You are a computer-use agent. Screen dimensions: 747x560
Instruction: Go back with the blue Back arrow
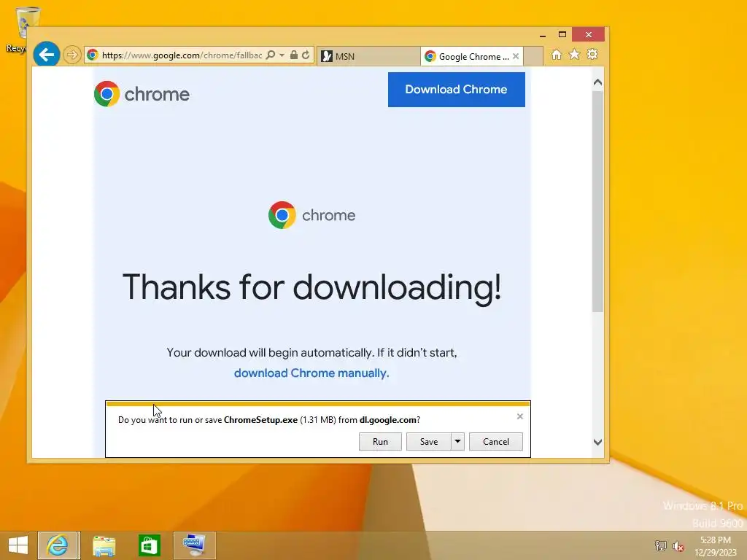click(x=46, y=55)
